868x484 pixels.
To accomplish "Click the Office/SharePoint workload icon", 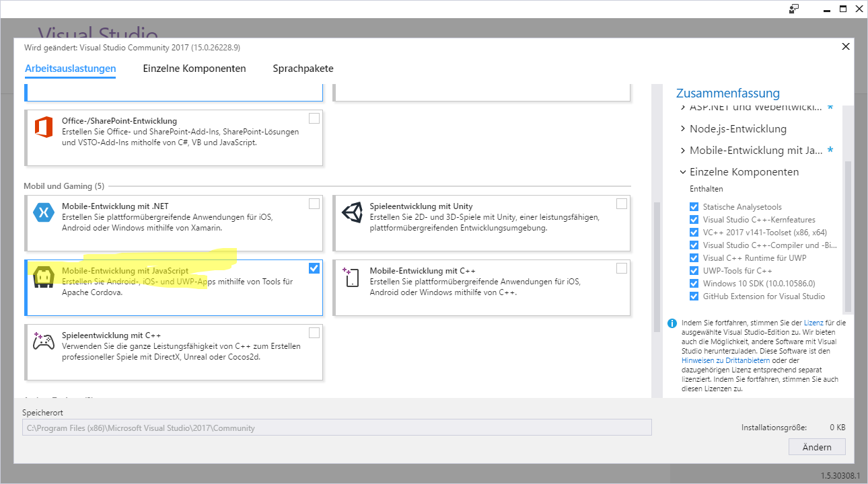I will click(44, 126).
